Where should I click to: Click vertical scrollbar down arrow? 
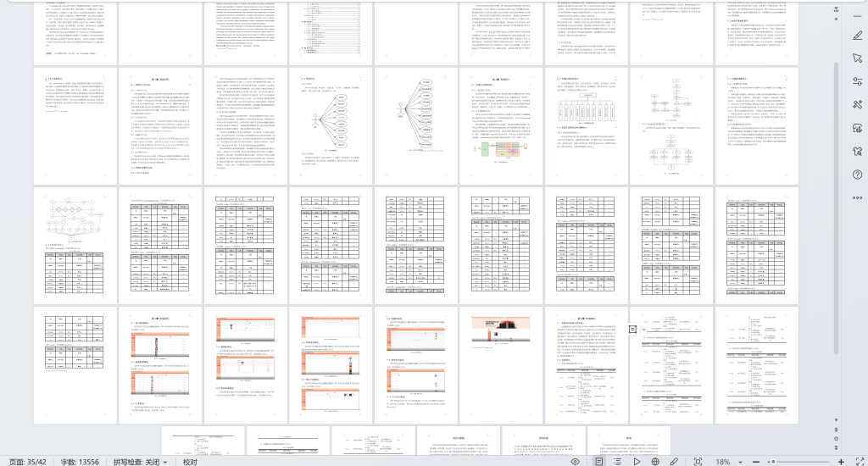click(x=836, y=420)
